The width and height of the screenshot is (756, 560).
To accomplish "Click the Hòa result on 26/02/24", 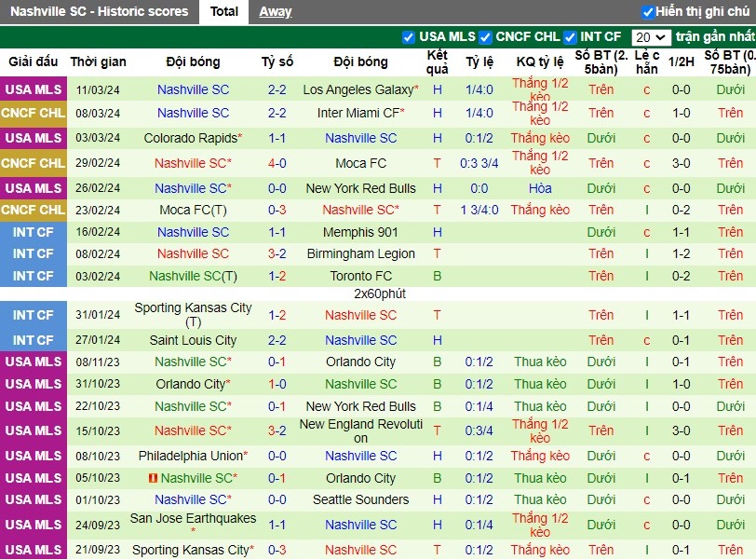I will point(540,188).
